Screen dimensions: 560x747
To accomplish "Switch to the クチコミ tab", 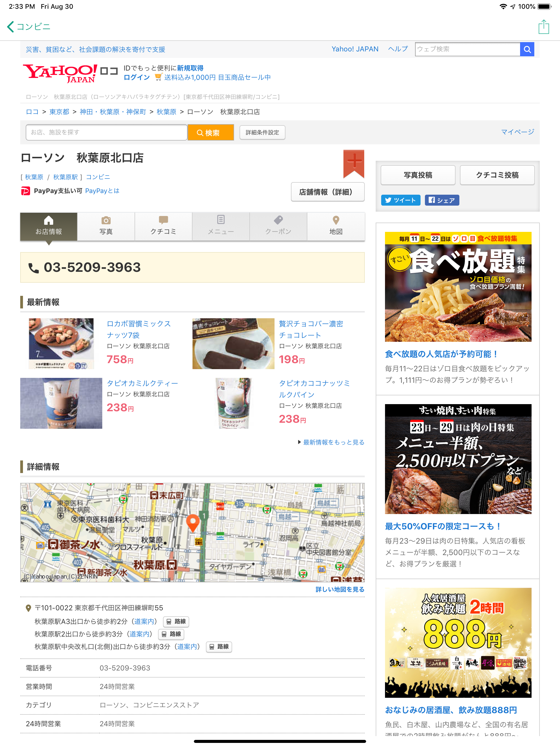I will pos(163,226).
